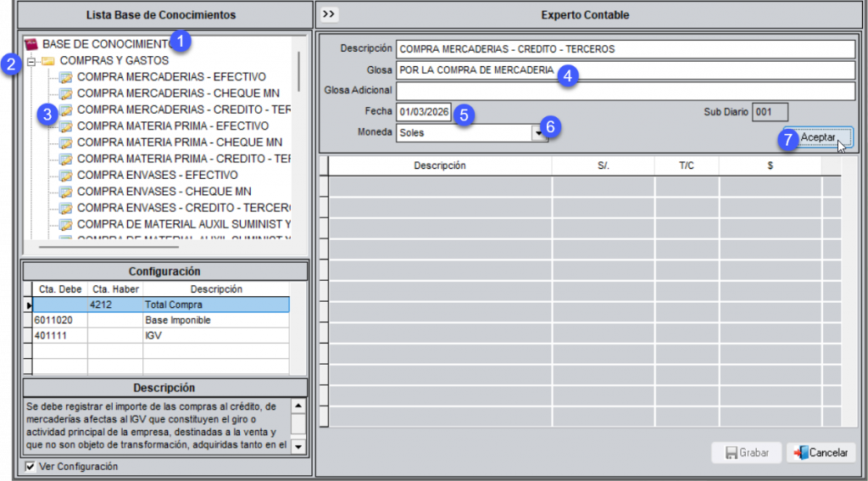The width and height of the screenshot is (868, 481).
Task: Click the door icon on Cancelar
Action: (800, 453)
